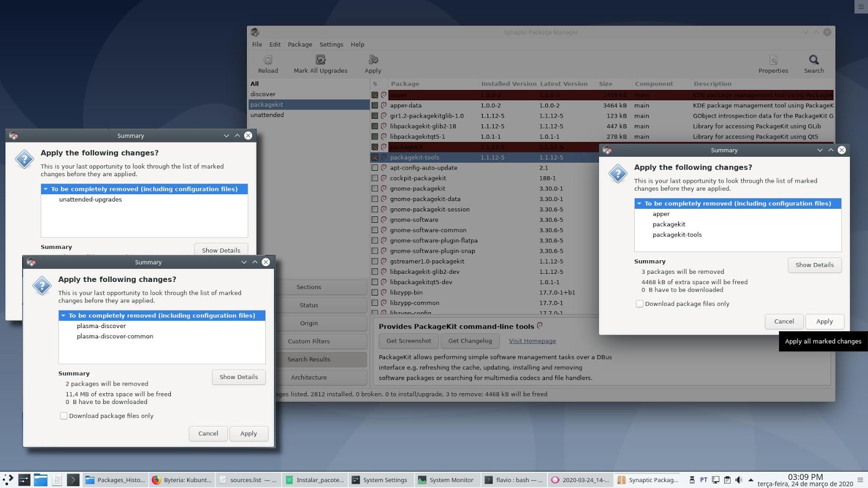Screen dimensions: 868x488
Task: Click the Debian logo next to gnome-software
Action: click(384, 220)
